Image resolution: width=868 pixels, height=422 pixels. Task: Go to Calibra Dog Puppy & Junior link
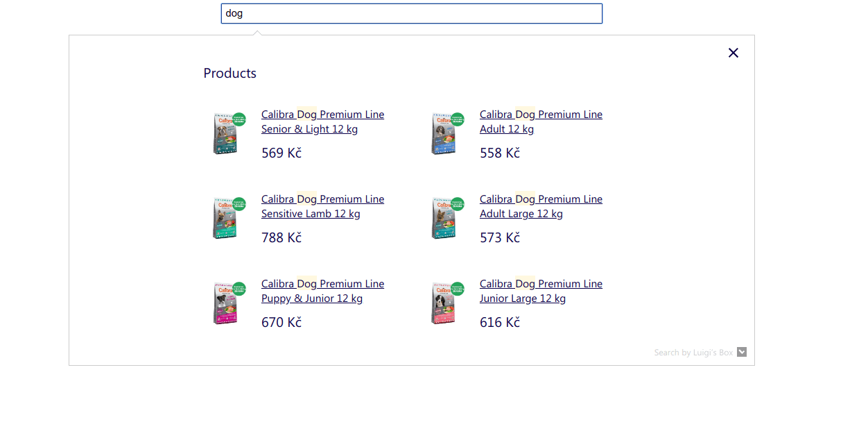[x=322, y=291]
